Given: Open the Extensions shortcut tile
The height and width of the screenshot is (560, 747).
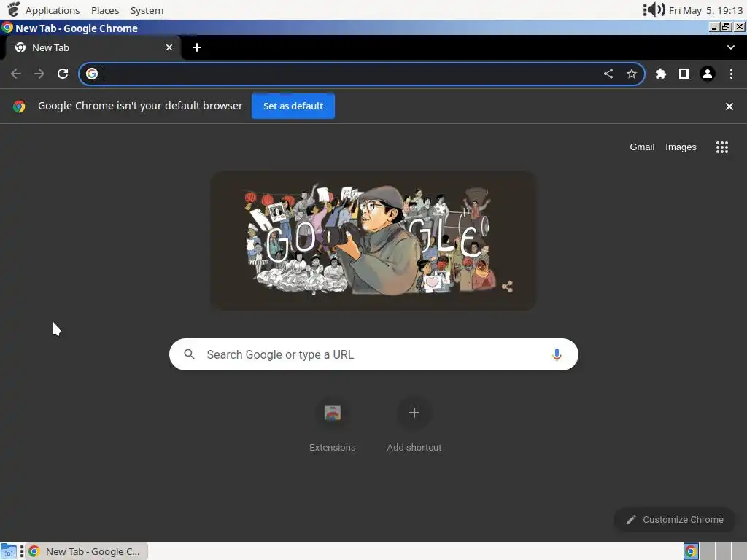Looking at the screenshot, I should tap(333, 424).
